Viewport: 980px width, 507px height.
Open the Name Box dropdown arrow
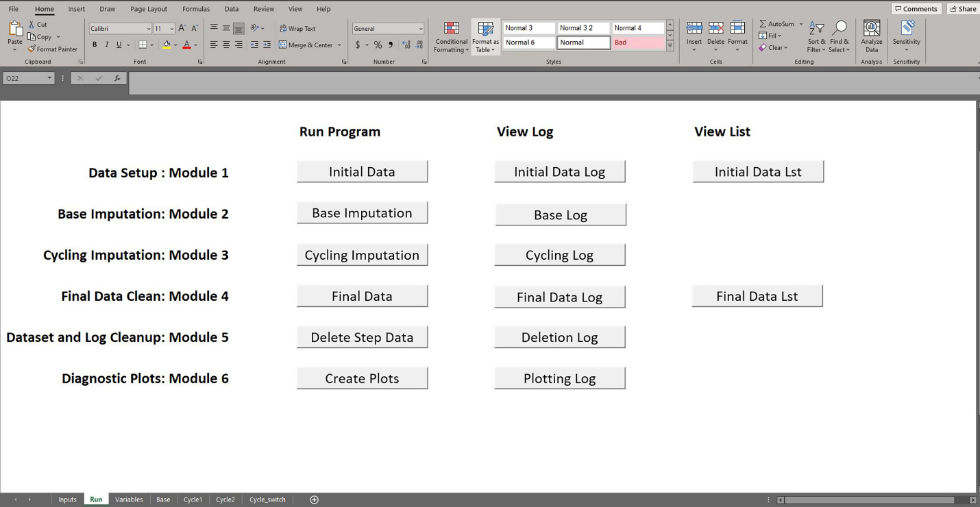(49, 79)
